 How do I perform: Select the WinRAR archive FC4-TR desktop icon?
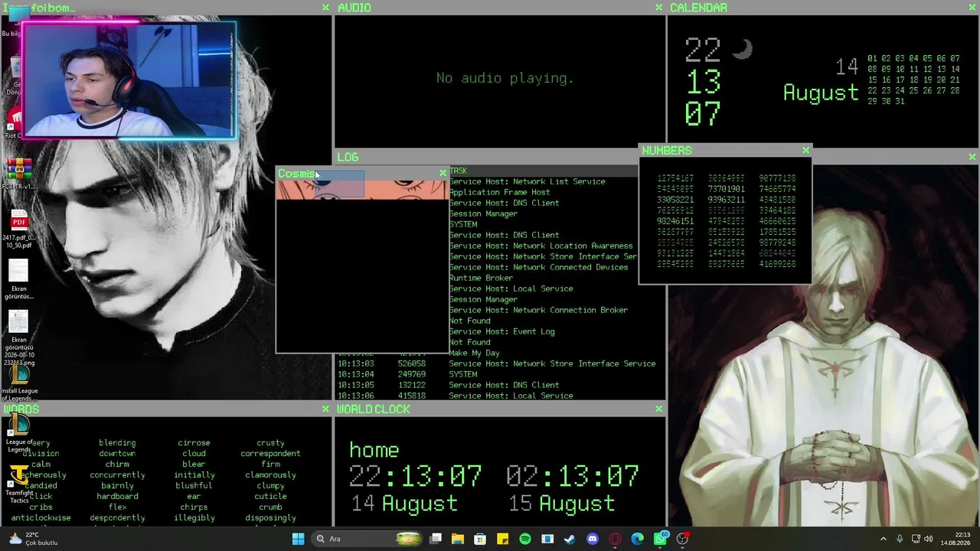(18, 174)
